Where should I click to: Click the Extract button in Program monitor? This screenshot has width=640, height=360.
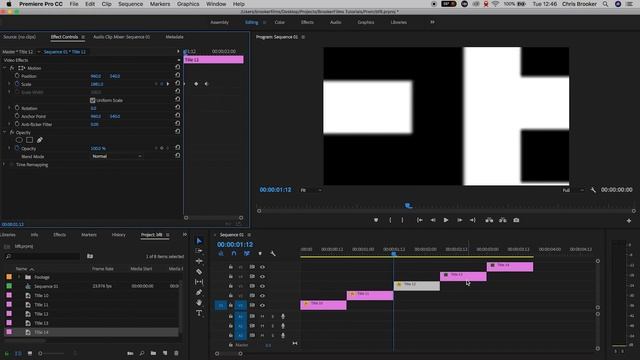coord(502,220)
